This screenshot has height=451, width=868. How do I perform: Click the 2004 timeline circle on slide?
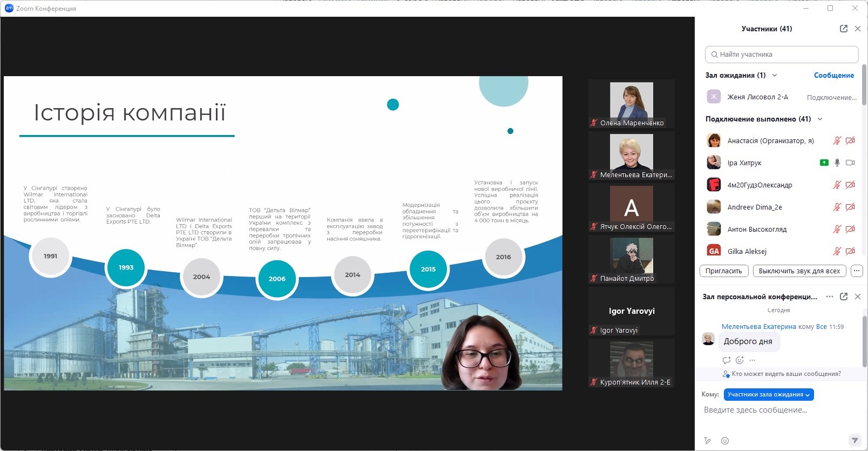201,277
